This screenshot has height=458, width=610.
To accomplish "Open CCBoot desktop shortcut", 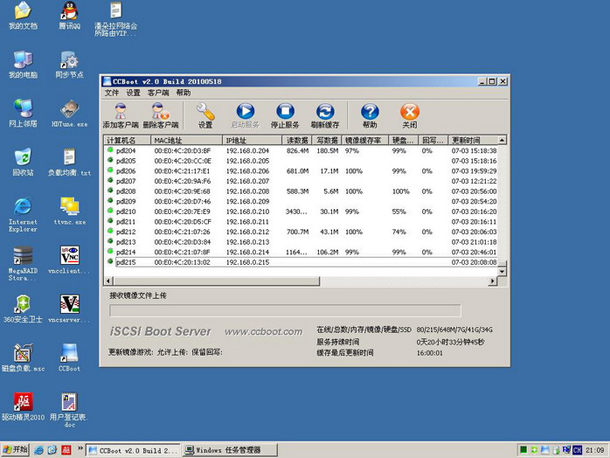I will pos(70,358).
